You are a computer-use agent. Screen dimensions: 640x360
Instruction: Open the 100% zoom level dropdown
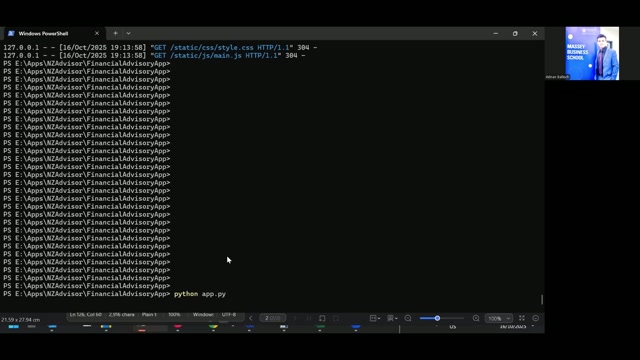click(x=498, y=318)
